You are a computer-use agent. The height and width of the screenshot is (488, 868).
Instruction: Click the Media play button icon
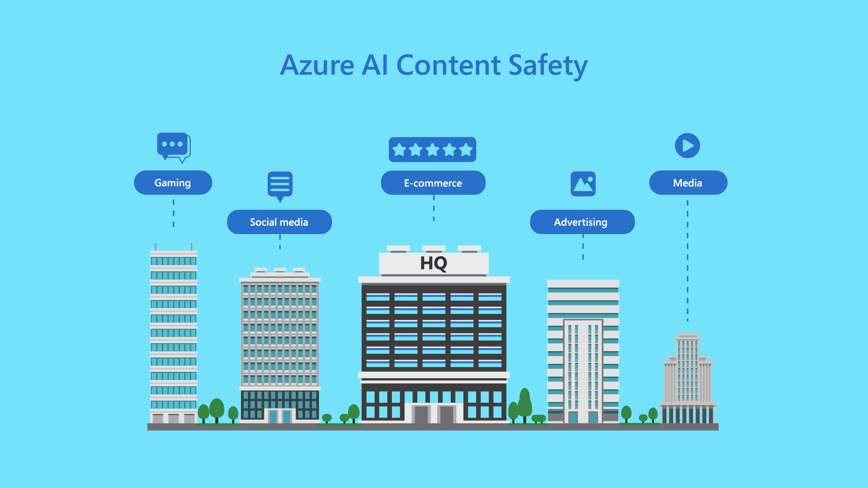pyautogui.click(x=687, y=145)
